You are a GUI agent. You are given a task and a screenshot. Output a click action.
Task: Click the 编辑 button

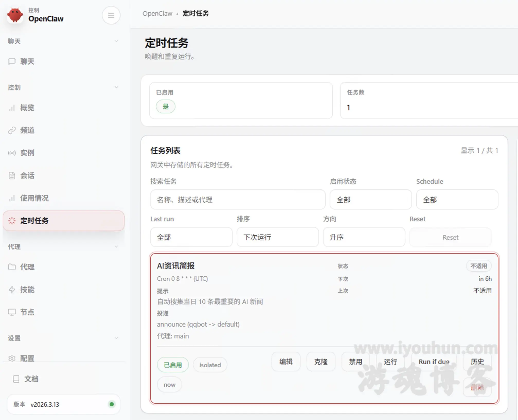(x=286, y=362)
